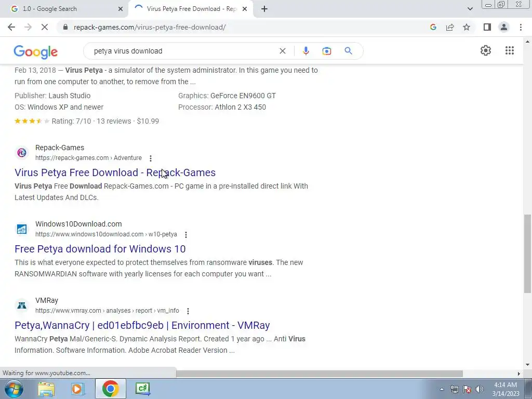Click the horizontal scrollbar thumb
This screenshot has height=399, width=532.
tap(320, 374)
